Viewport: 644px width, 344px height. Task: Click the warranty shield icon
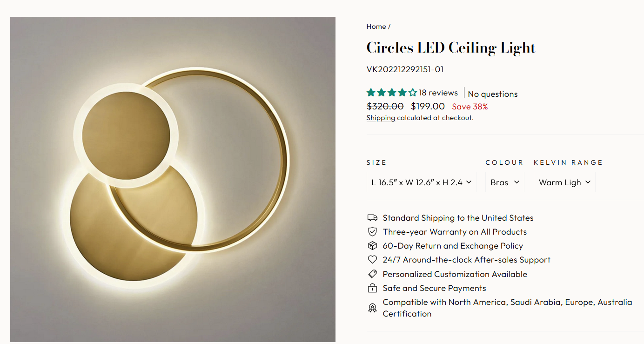click(372, 232)
